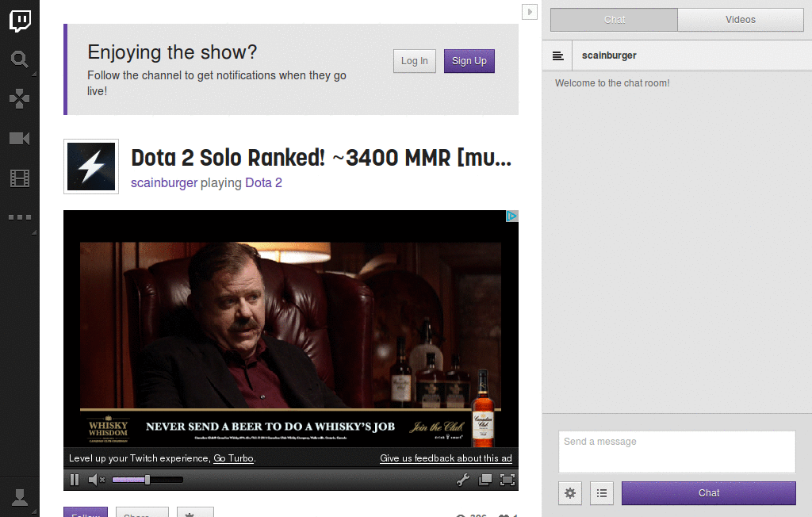Open the Dota 2 game link
The width and height of the screenshot is (812, 517).
pyautogui.click(x=263, y=183)
